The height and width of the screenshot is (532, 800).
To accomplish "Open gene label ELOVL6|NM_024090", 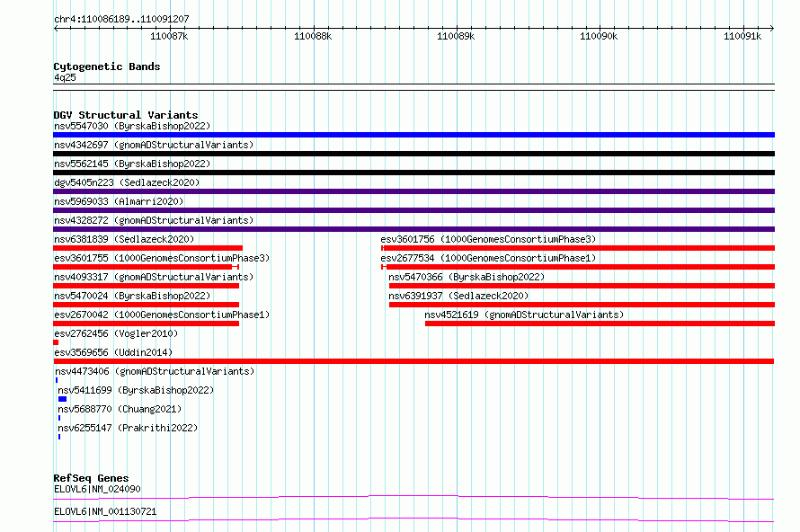I will [97, 489].
